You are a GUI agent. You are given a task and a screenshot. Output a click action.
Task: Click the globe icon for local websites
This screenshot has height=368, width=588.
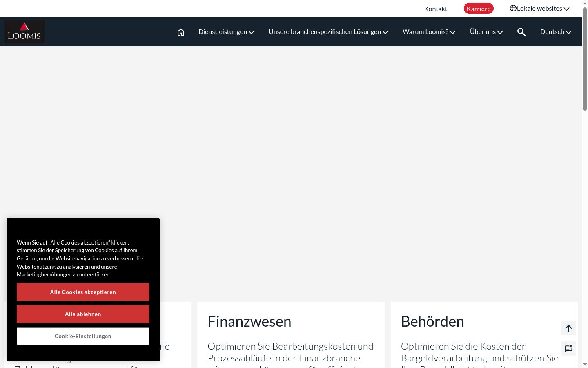click(x=513, y=8)
